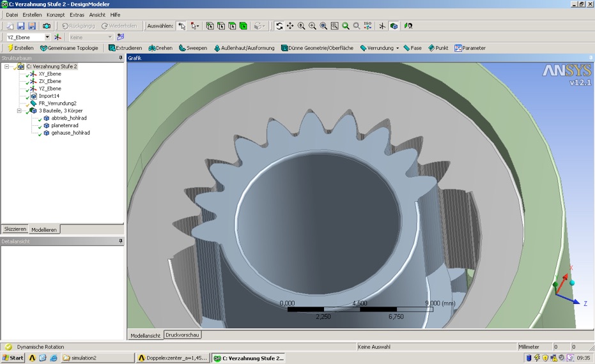Open the YZ_Ebene plane dropdown
Image resolution: width=595 pixels, height=364 pixels.
47,37
